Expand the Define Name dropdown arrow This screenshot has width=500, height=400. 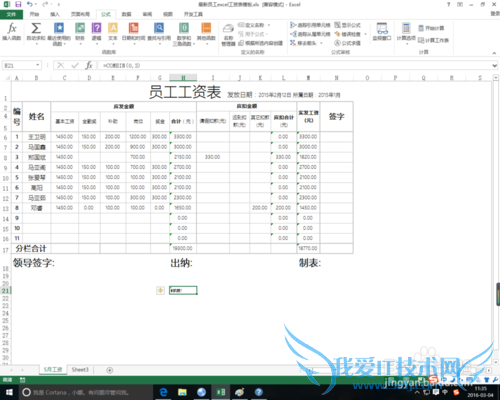coord(269,25)
